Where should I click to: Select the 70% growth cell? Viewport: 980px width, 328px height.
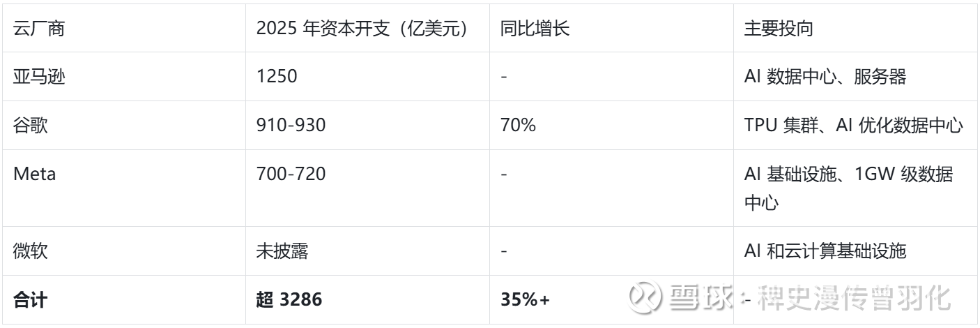coord(518,126)
